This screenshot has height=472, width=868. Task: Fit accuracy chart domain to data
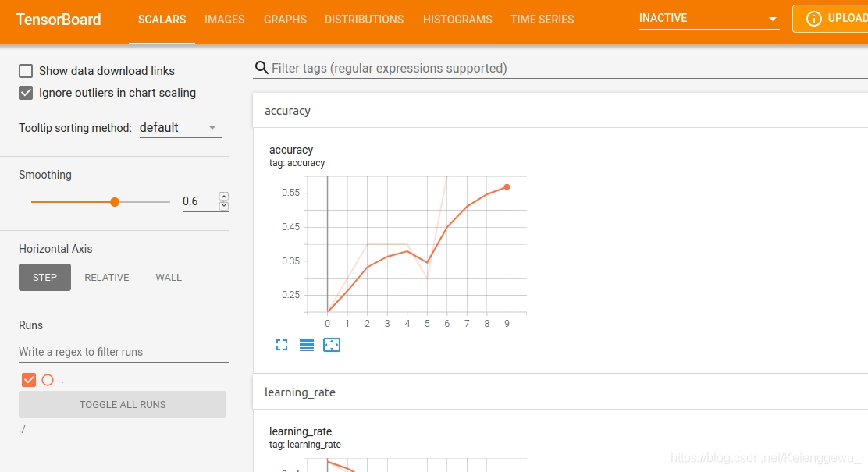tap(332, 346)
